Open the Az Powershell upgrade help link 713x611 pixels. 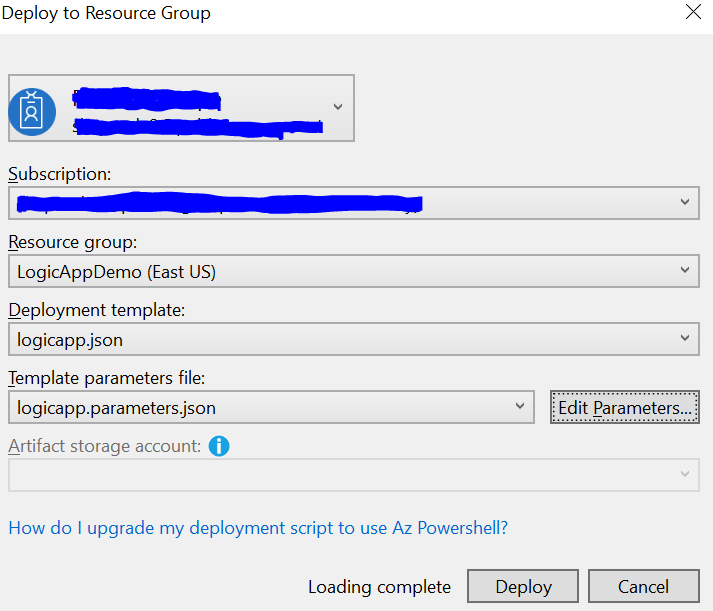(258, 528)
